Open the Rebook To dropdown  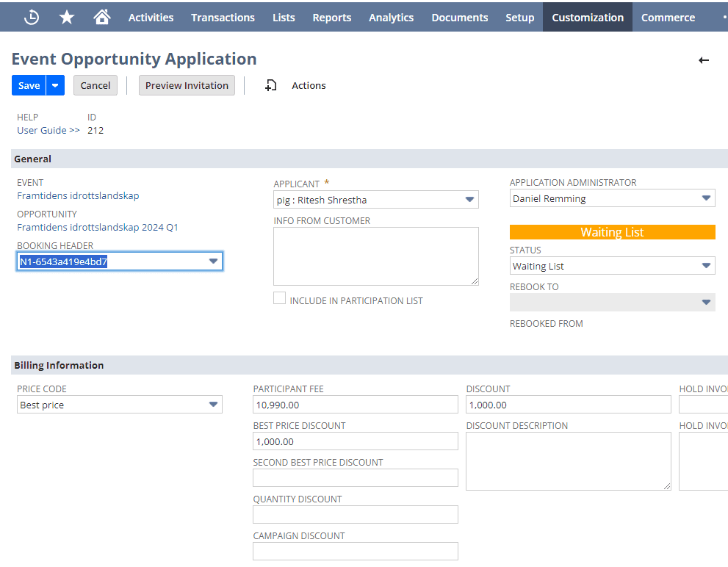pyautogui.click(x=707, y=302)
